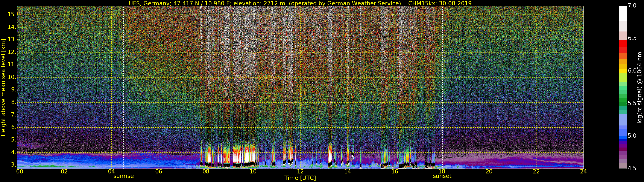Click the height axis tick "3."
644x182 pixels.
14,165
